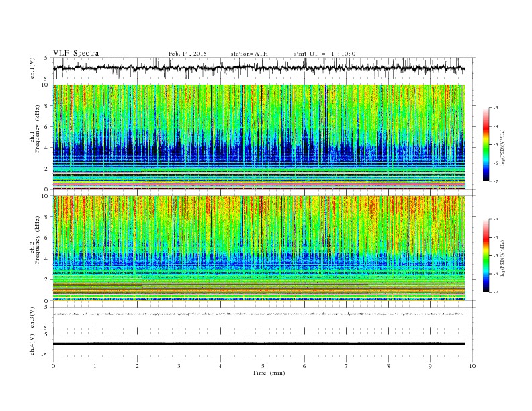The image size is (532, 411).
Task: Click time axis tick label "8"
Action: pos(388,366)
